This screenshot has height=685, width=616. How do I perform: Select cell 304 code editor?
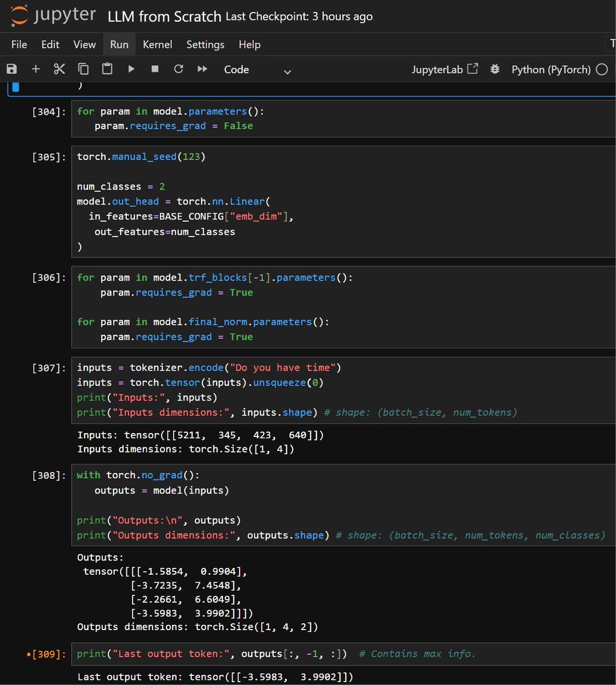(x=343, y=119)
